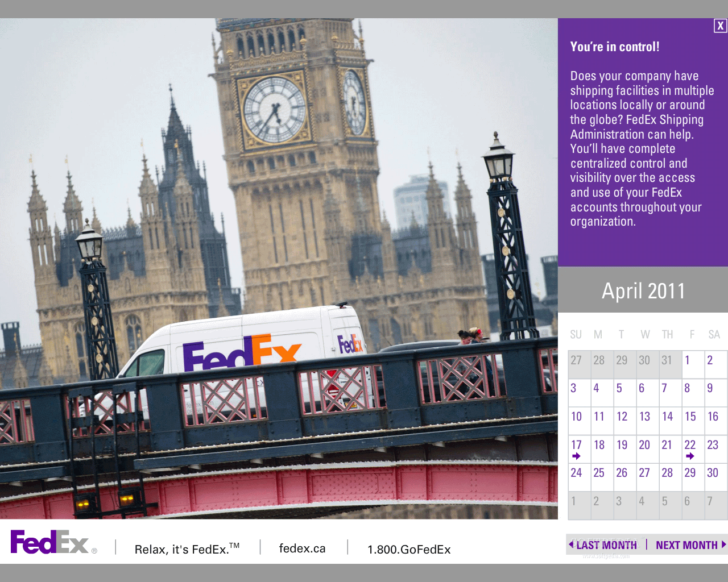The height and width of the screenshot is (582, 728).
Task: Click greyed March 31 cell
Action: tap(671, 364)
